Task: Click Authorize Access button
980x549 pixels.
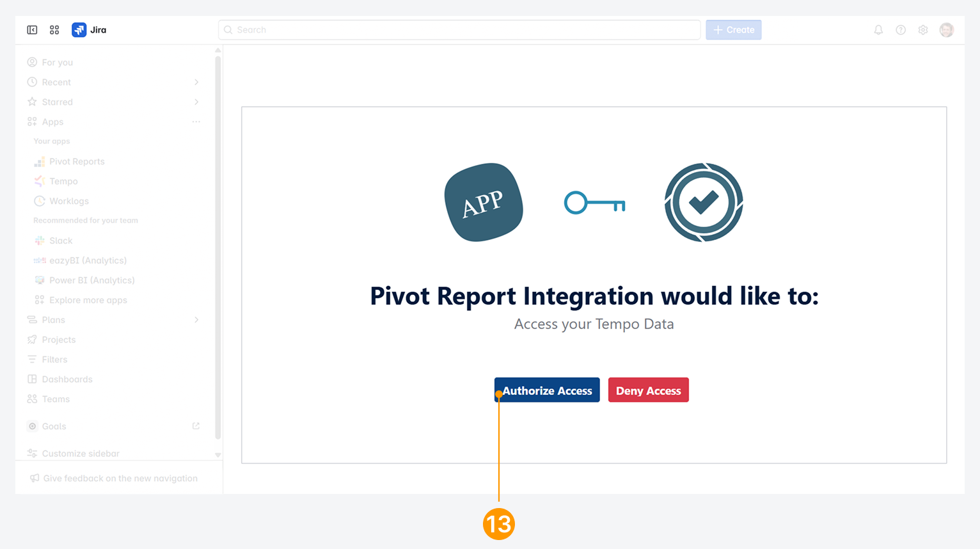Action: (x=547, y=390)
